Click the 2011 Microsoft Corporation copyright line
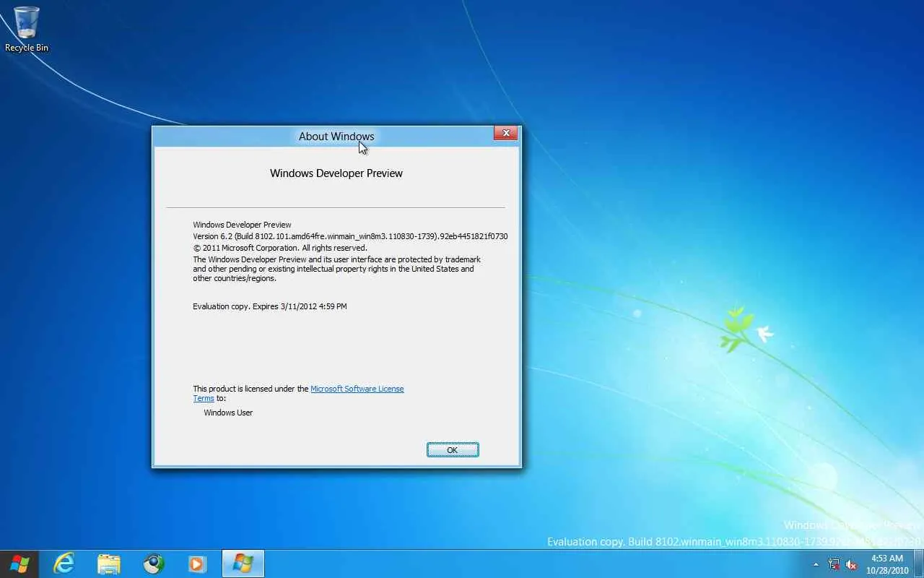 tap(280, 248)
